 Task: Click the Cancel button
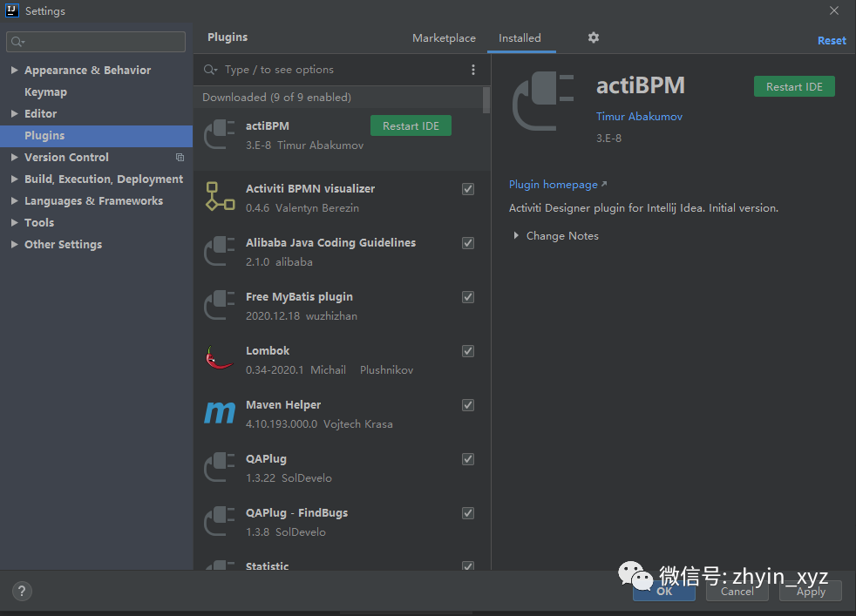click(x=737, y=591)
